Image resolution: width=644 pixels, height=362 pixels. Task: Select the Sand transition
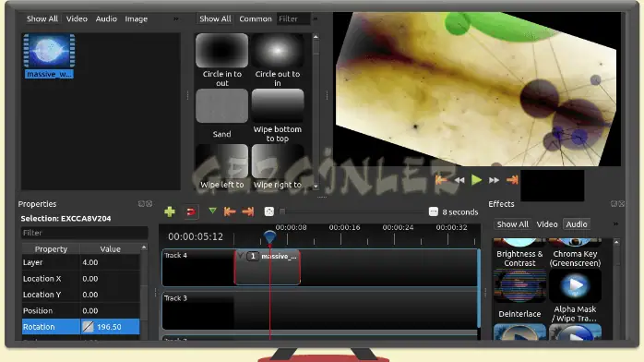tap(221, 106)
